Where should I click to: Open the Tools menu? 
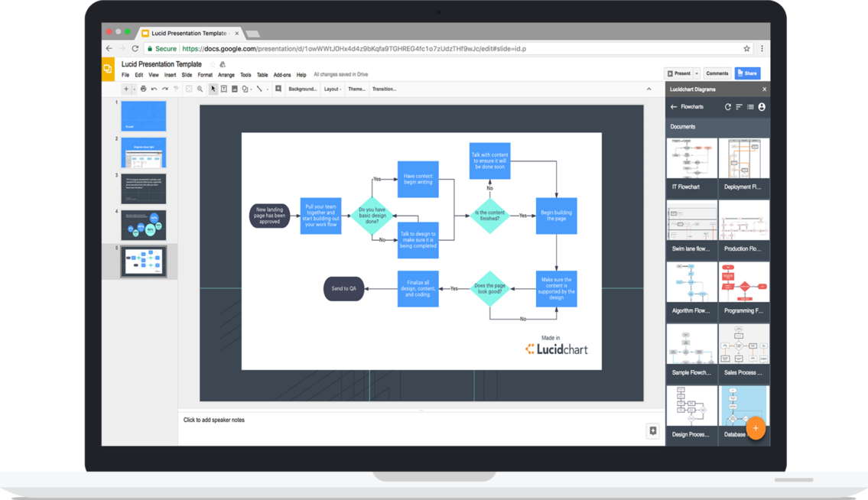(245, 75)
